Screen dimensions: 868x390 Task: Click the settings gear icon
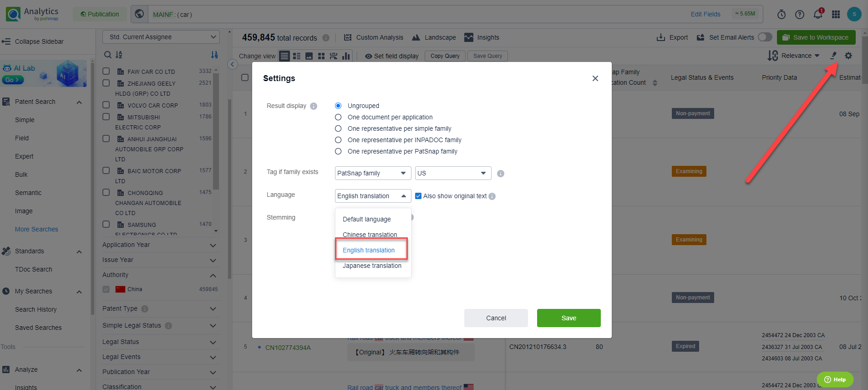tap(848, 56)
